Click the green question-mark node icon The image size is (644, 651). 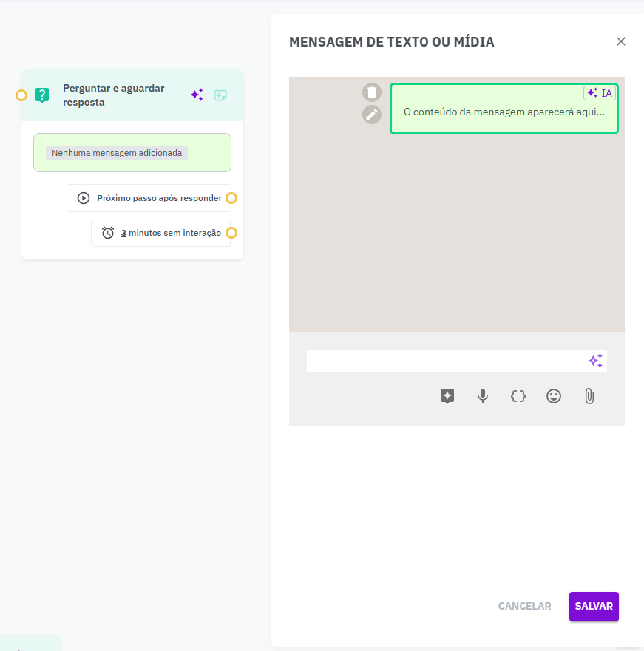tap(42, 95)
